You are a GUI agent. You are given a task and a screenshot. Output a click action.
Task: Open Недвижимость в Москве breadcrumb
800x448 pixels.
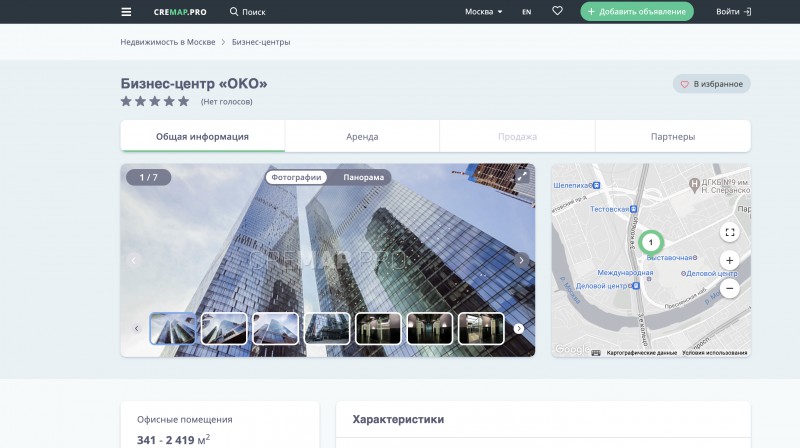tap(168, 42)
